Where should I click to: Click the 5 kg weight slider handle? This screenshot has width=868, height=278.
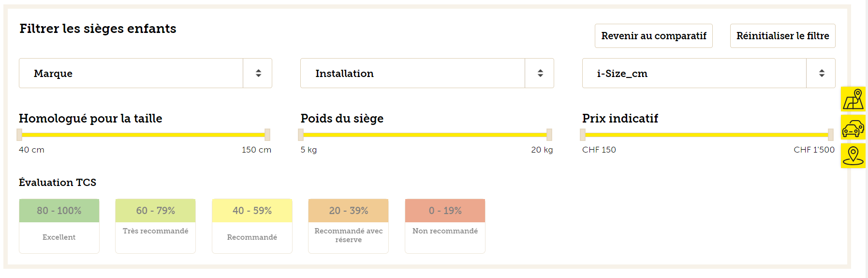coord(301,135)
